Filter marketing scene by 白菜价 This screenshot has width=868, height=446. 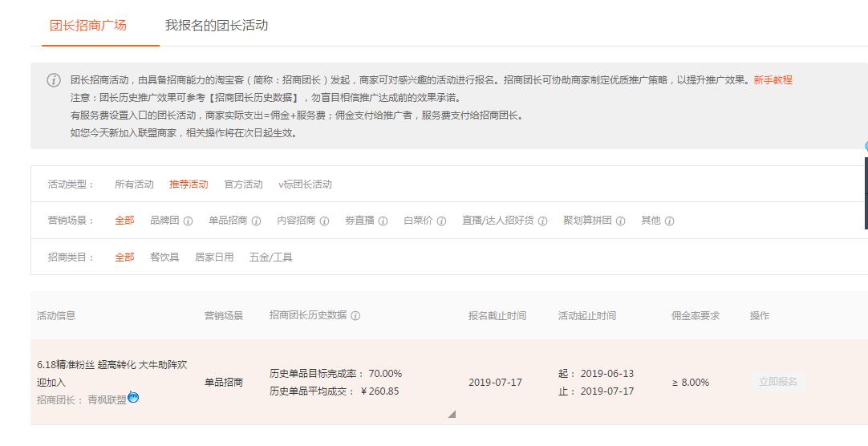419,221
